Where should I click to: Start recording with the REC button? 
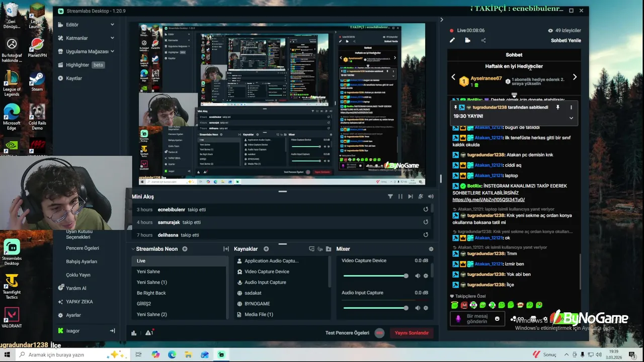[x=379, y=333]
